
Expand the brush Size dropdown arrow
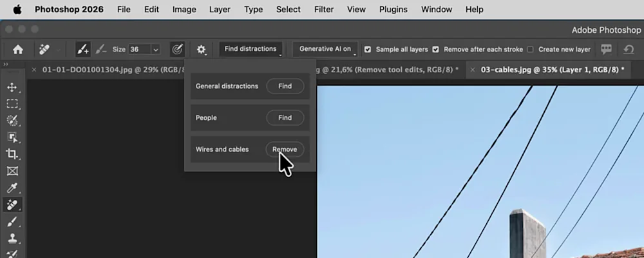point(156,50)
